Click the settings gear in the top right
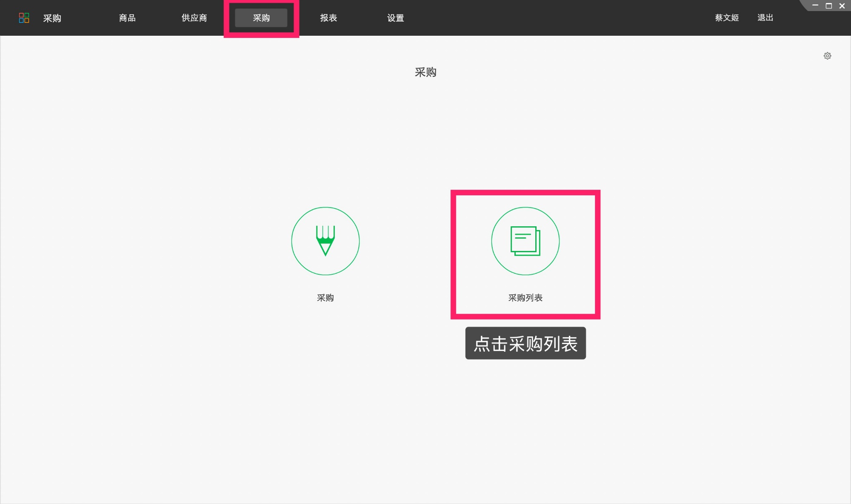Viewport: 851px width, 504px height. (828, 56)
